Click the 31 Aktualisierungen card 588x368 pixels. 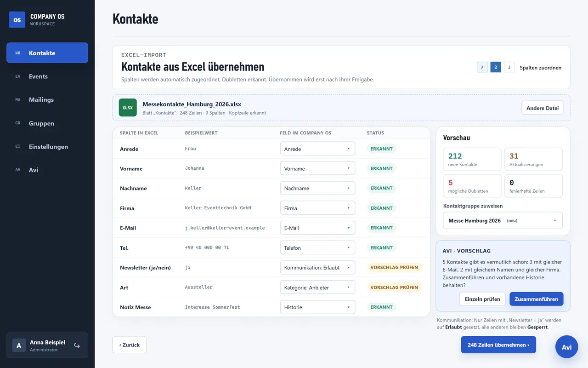(x=533, y=159)
